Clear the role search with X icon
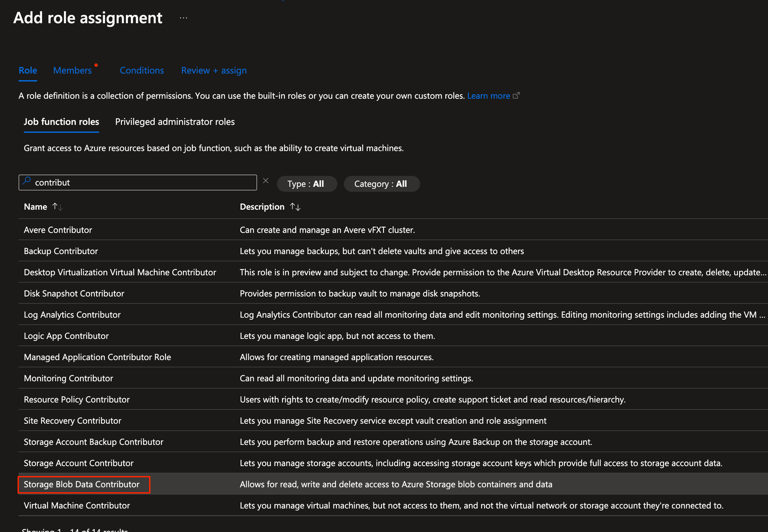 (266, 181)
